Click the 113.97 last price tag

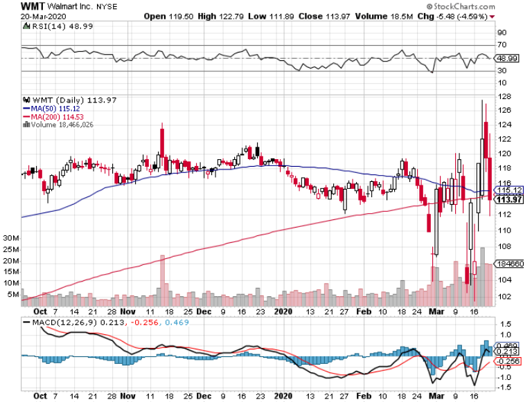[x=508, y=200]
